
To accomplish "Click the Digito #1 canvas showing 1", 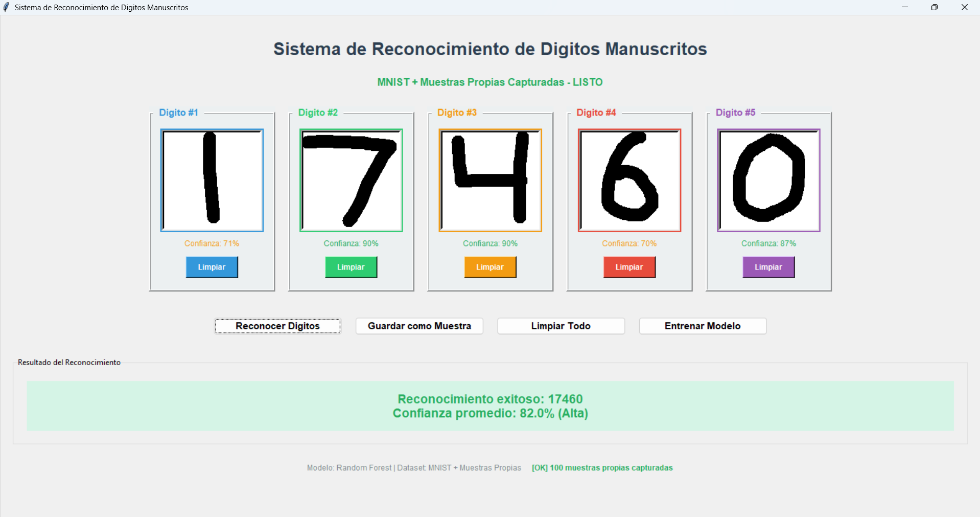I will 212,181.
